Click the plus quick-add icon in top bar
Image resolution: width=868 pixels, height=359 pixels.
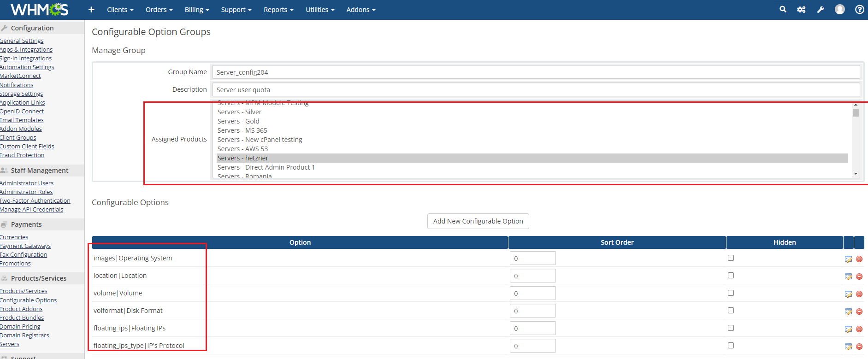coord(91,10)
